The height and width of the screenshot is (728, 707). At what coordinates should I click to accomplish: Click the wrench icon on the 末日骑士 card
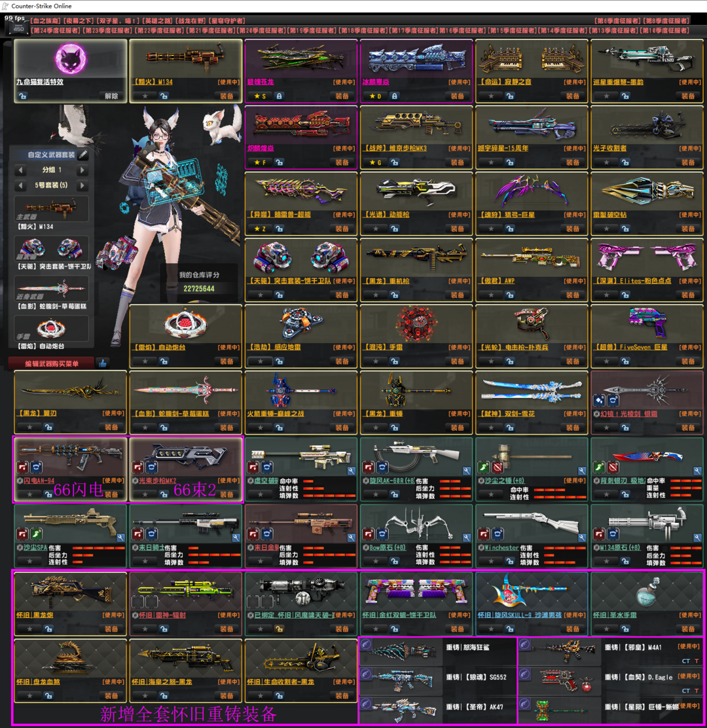236,537
